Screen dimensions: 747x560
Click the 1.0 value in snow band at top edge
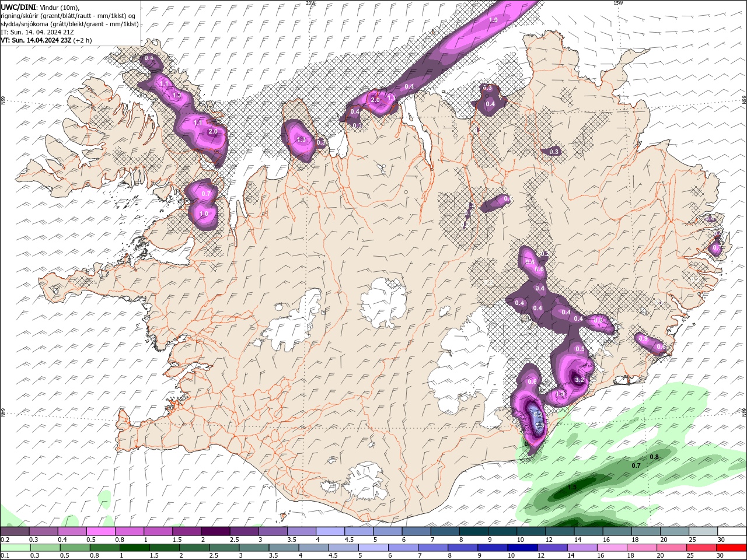pos(493,20)
